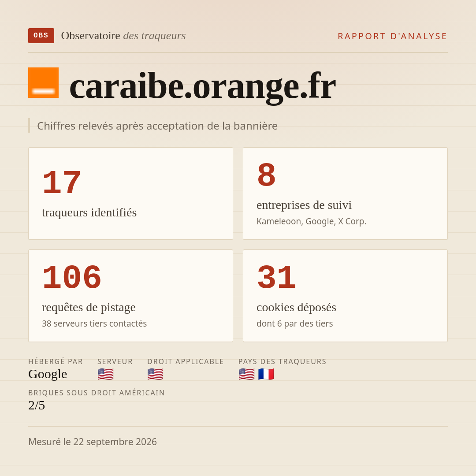
Task: Click the Mesuré le 22 septembre 2026 text
Action: [93, 442]
